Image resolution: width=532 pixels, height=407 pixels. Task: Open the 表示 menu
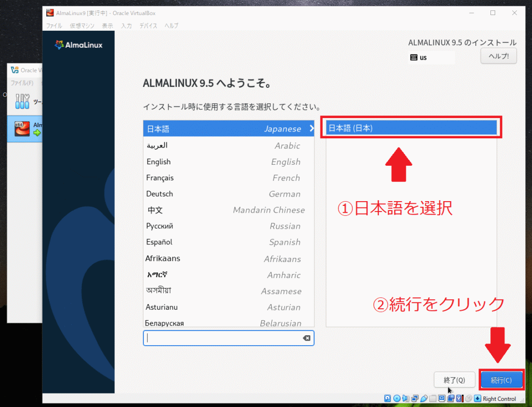point(108,26)
